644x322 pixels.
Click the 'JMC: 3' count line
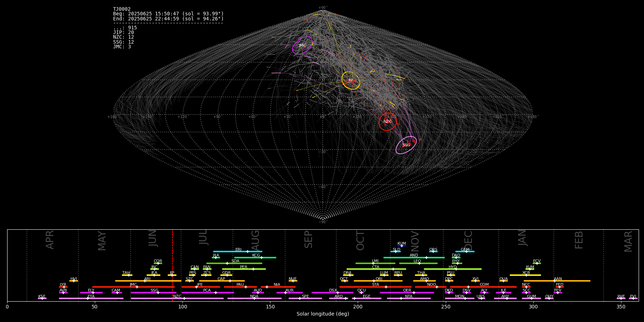[x=122, y=47]
